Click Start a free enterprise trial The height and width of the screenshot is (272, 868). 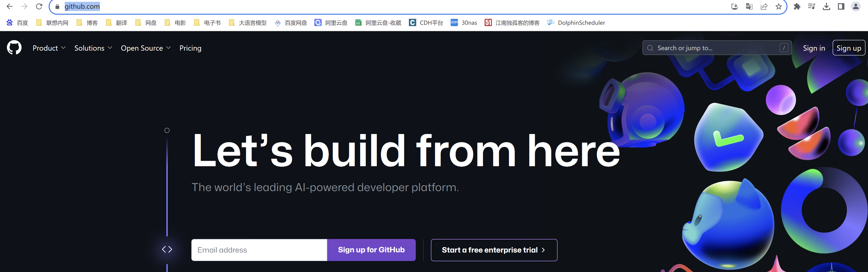coord(494,250)
